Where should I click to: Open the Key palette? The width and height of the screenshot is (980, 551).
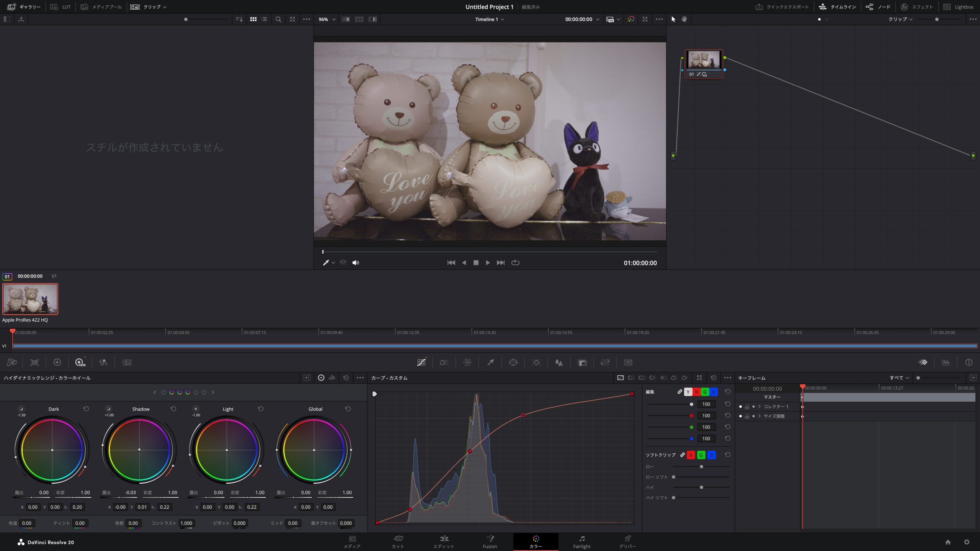click(x=582, y=362)
